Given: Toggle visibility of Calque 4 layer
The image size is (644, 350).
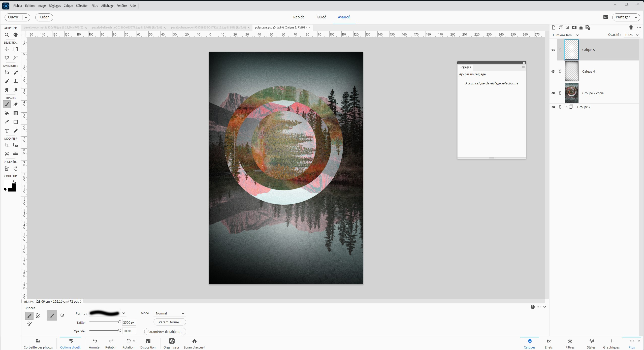Looking at the screenshot, I should (553, 72).
